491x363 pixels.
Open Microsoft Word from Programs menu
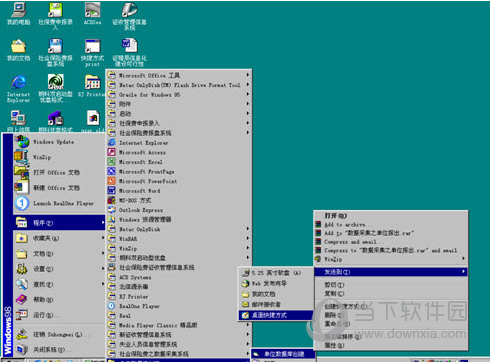tap(179, 191)
